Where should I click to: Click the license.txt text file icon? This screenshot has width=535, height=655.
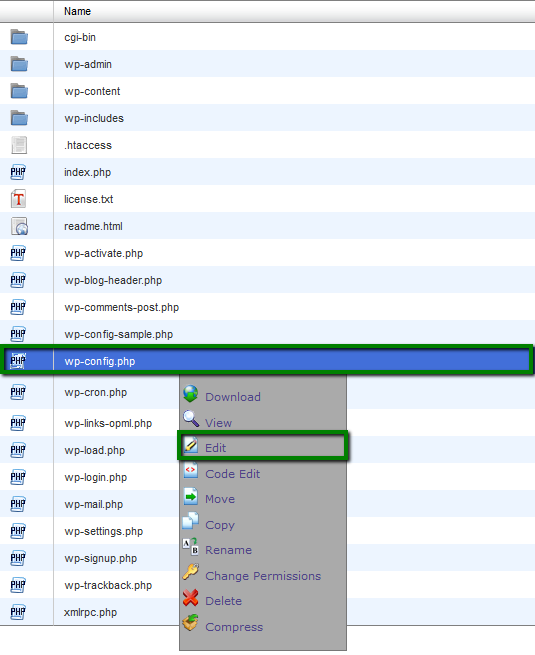[19, 199]
